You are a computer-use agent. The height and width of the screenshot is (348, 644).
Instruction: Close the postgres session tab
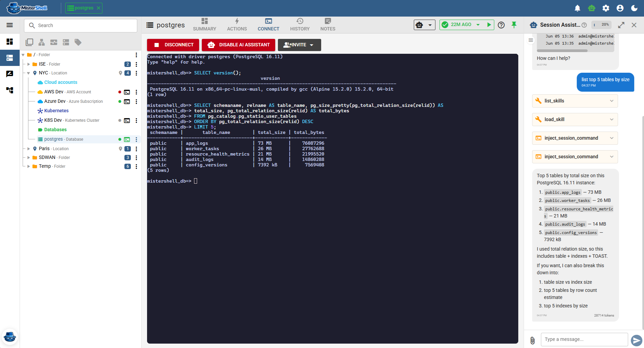pyautogui.click(x=98, y=8)
